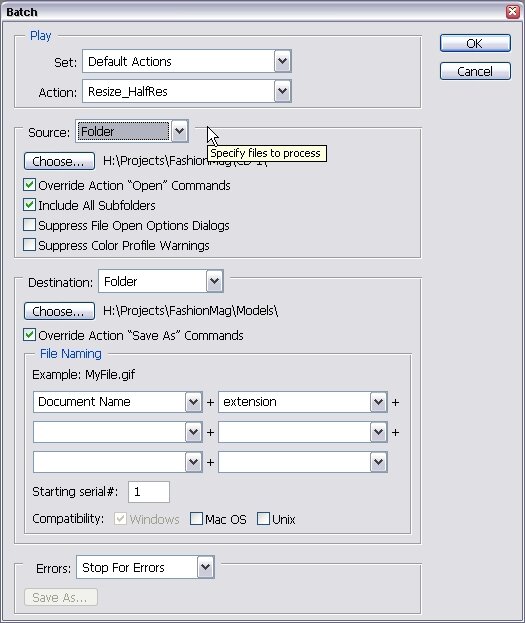525x623 pixels.
Task: Enable Mac OS compatibility checkbox
Action: tap(196, 519)
